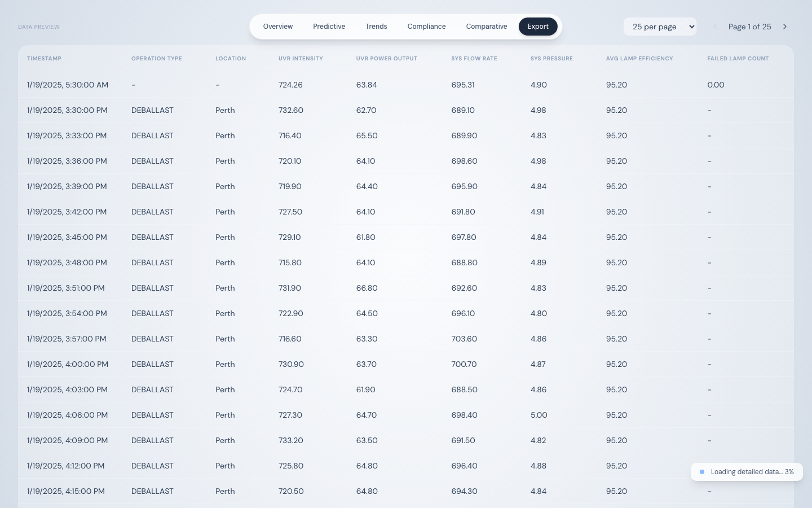Click pressure value 5.00

(x=539, y=415)
